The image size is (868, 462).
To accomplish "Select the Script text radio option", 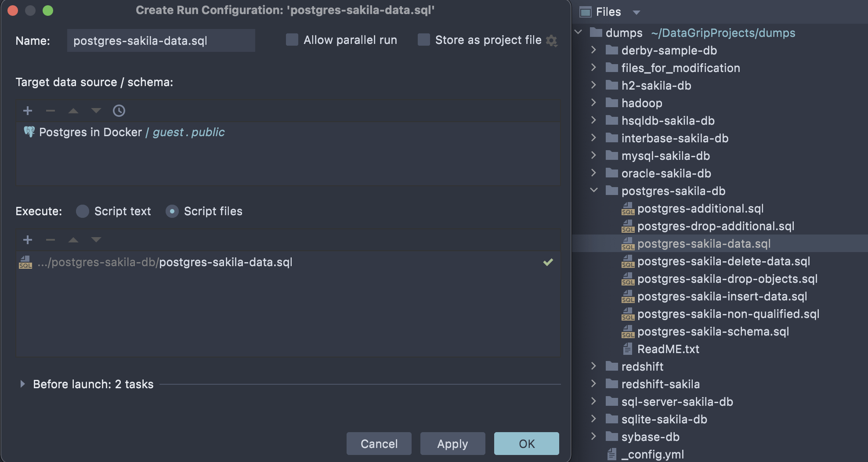I will pos(83,211).
